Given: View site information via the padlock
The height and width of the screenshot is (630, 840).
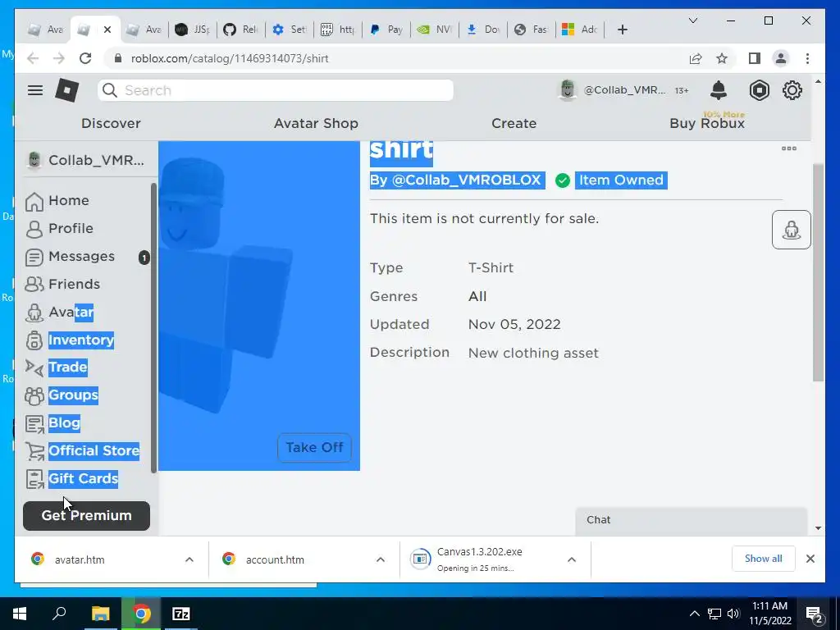Looking at the screenshot, I should 118,58.
